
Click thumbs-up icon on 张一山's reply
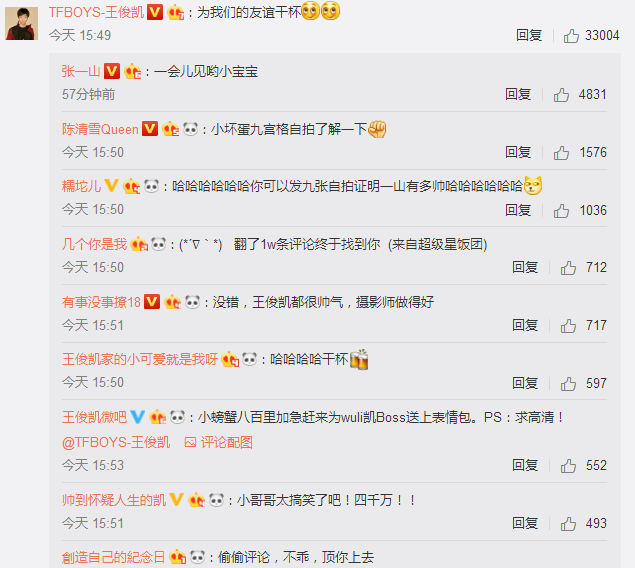click(561, 95)
